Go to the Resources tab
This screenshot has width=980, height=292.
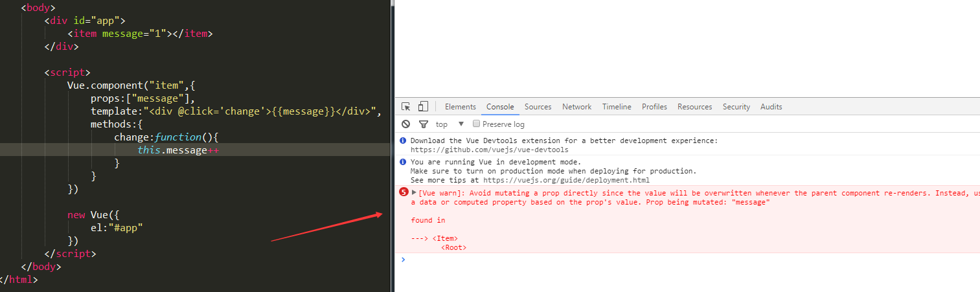[x=694, y=107]
